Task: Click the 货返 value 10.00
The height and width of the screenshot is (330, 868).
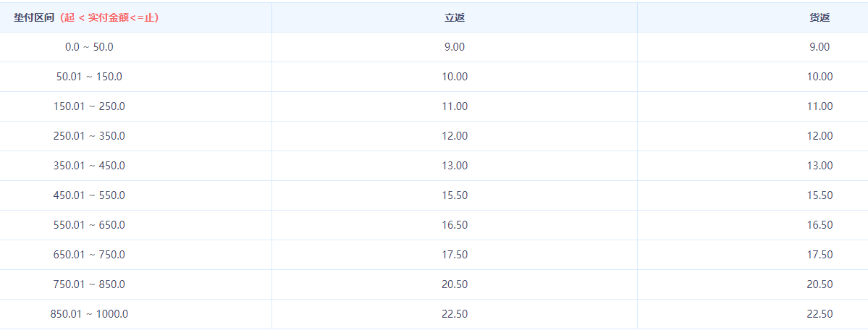Action: click(819, 77)
